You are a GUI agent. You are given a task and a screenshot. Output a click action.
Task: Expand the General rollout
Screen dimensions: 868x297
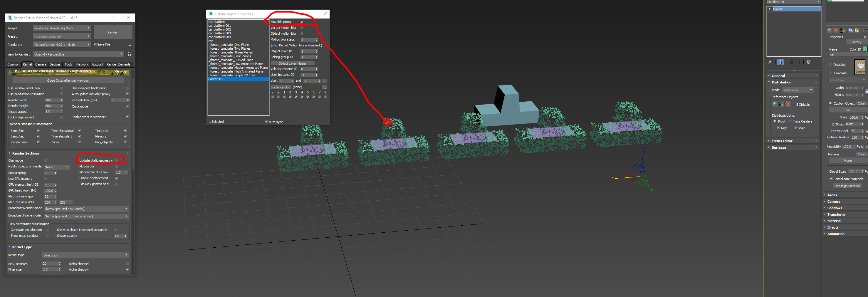pyautogui.click(x=793, y=76)
